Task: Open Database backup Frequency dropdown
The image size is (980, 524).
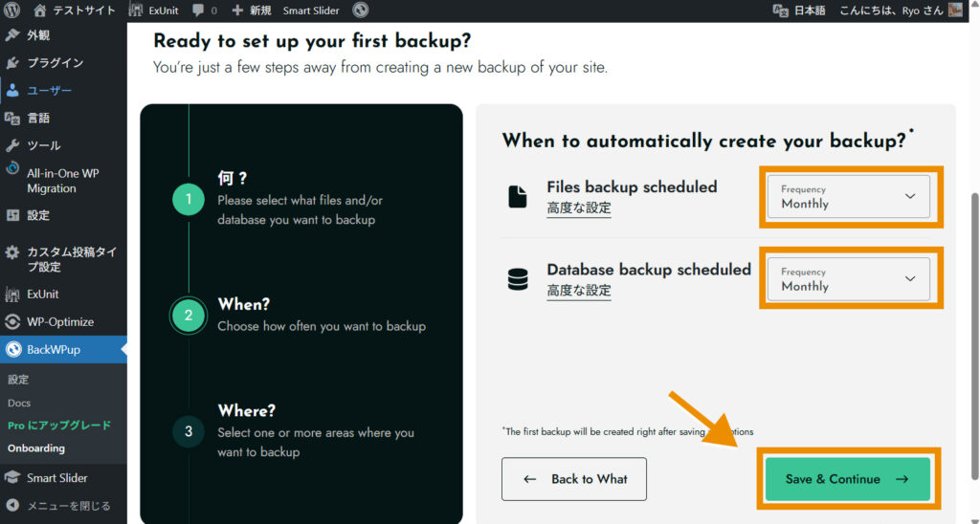Action: (x=848, y=279)
